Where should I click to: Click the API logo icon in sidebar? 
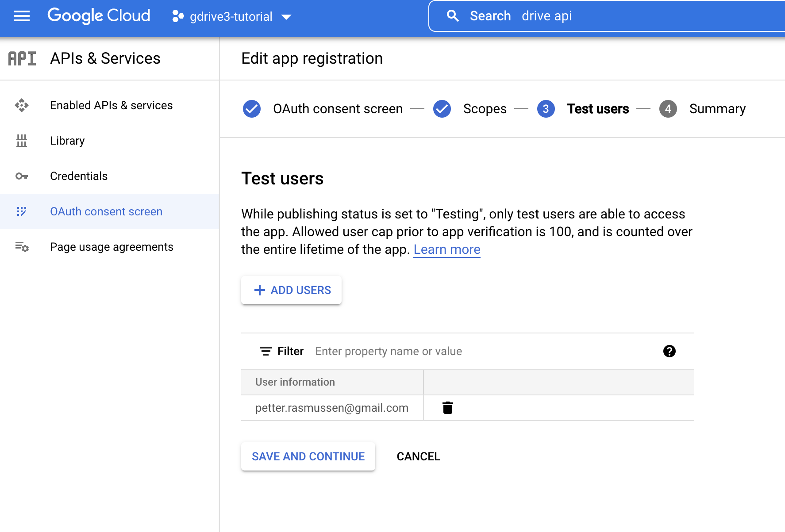point(22,58)
